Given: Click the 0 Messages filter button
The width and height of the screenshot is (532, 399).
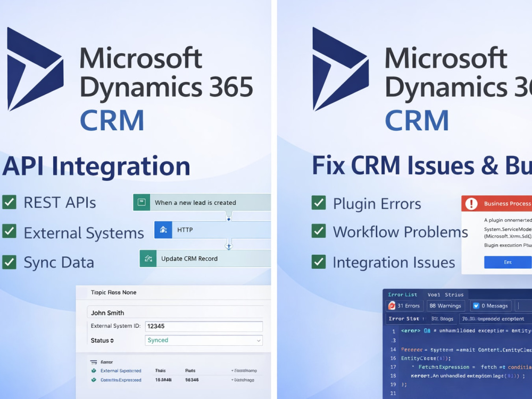Looking at the screenshot, I should coord(491,306).
